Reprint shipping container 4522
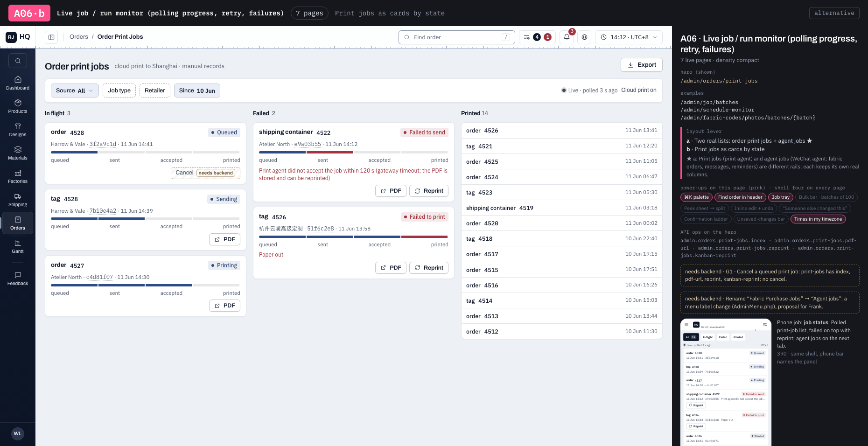This screenshot has height=446, width=868. pos(429,191)
